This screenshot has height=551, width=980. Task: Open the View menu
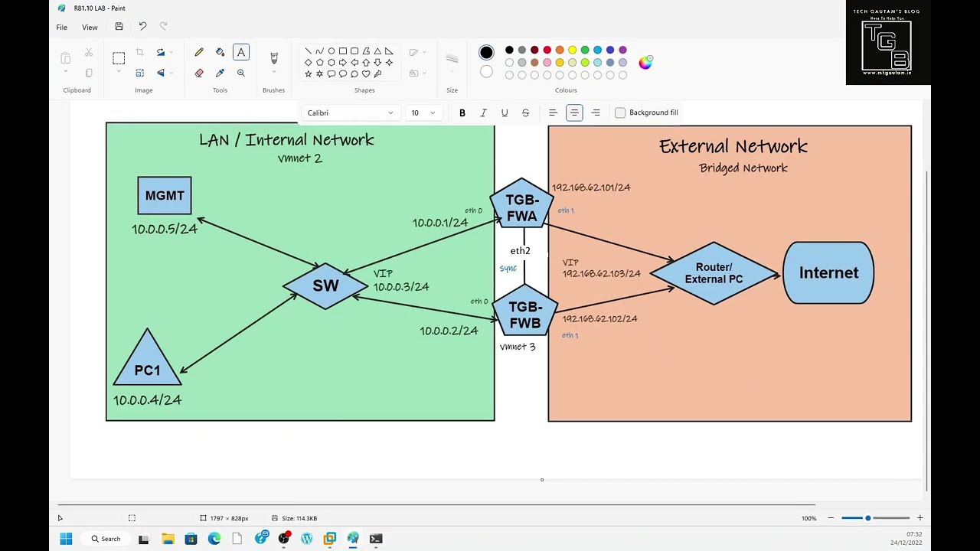click(90, 27)
